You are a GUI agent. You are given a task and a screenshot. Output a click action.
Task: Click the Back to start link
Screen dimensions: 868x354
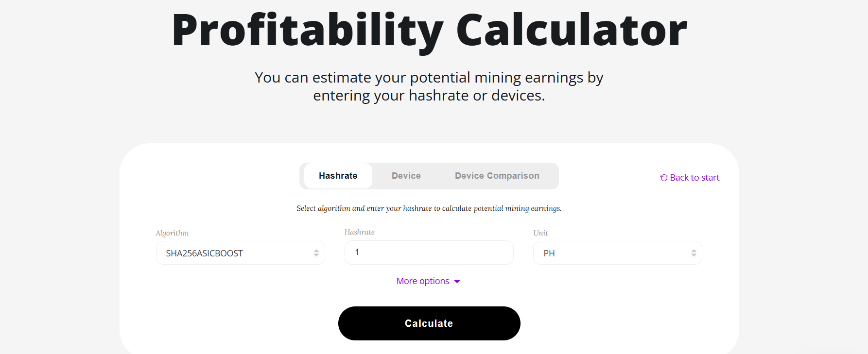pos(694,177)
